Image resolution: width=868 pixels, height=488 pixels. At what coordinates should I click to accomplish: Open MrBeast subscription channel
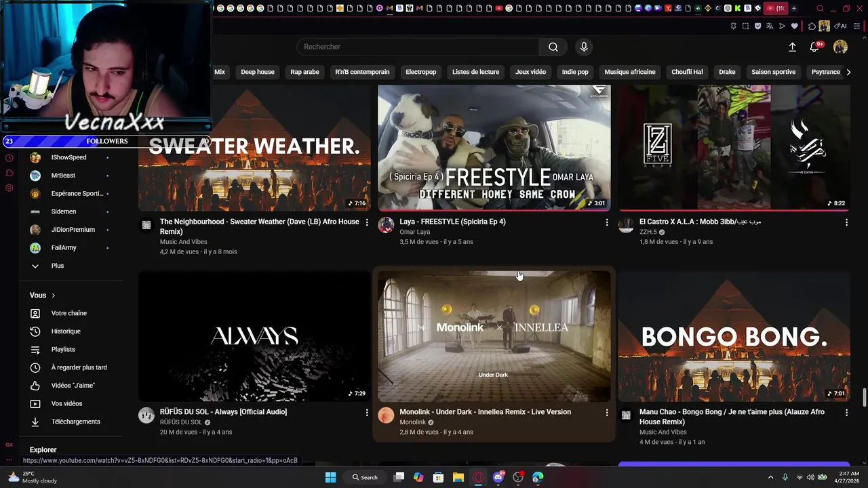pos(63,176)
